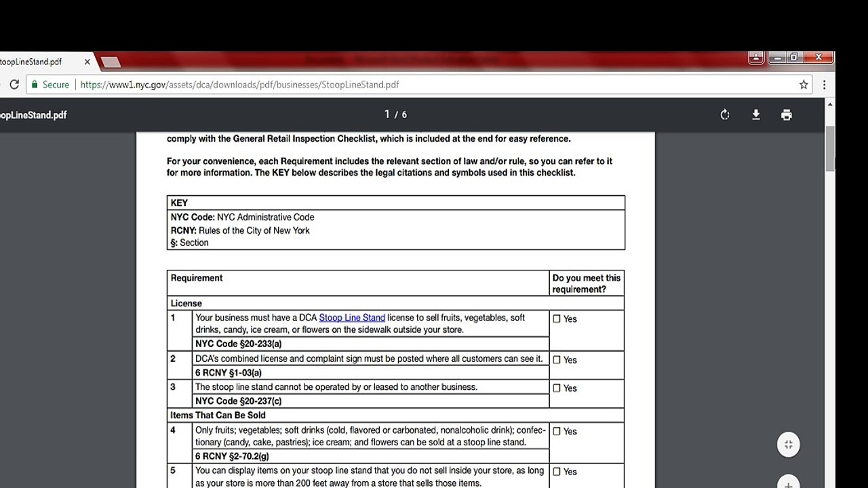Click the 6 RCNY §2-70.2(g) citation

coord(232,456)
